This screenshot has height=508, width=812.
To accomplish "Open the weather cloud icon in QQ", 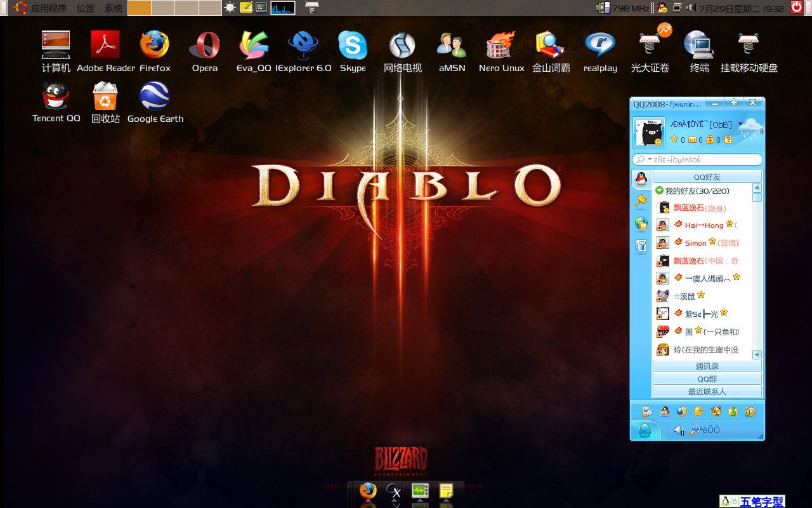I will tap(750, 130).
